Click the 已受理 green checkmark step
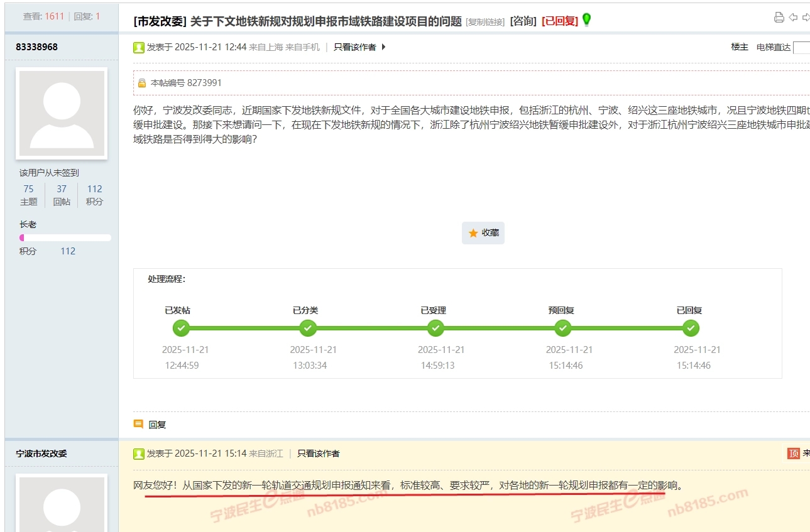Viewport: 810px width, 532px height. [435, 328]
